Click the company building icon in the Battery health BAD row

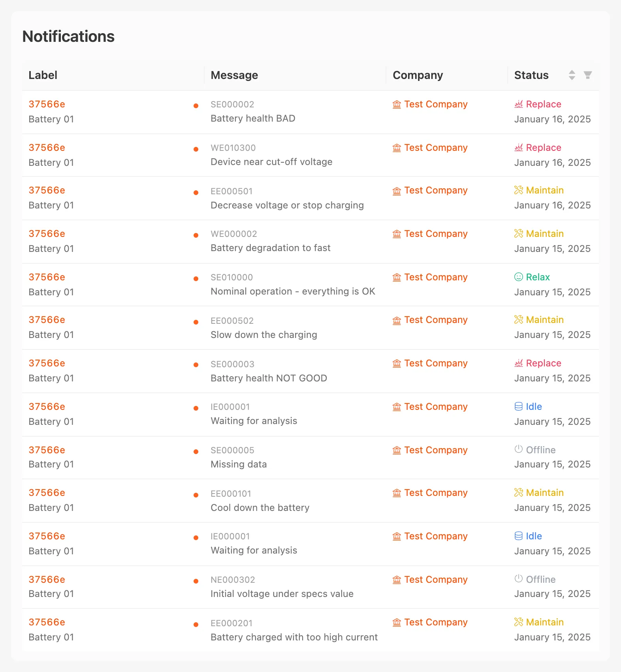coord(397,105)
